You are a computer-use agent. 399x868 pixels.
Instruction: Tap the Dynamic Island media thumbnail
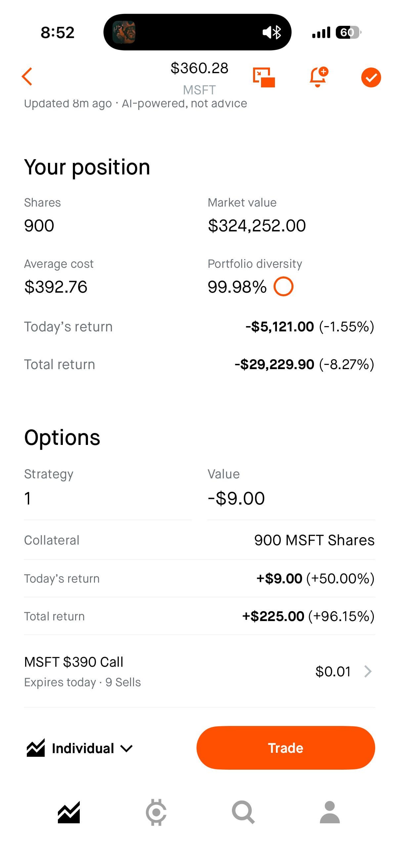tap(124, 32)
